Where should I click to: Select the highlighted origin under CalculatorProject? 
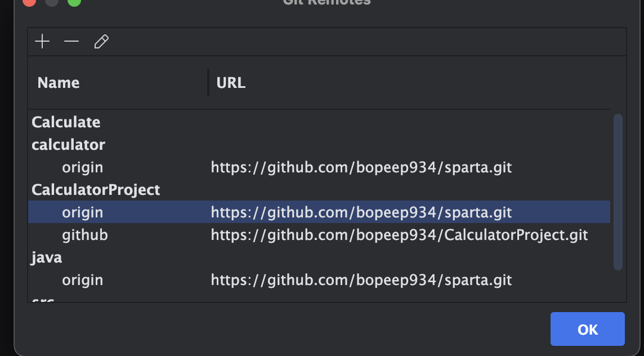(x=83, y=212)
